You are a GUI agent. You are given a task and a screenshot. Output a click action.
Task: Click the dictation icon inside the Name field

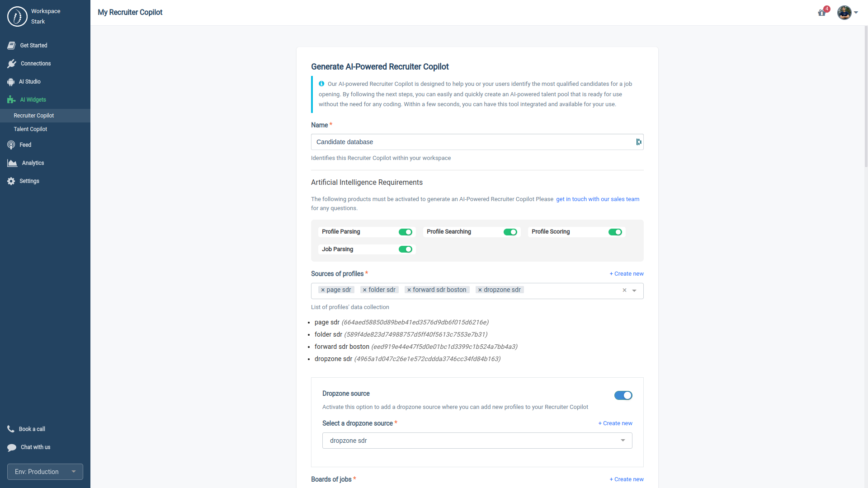(638, 141)
